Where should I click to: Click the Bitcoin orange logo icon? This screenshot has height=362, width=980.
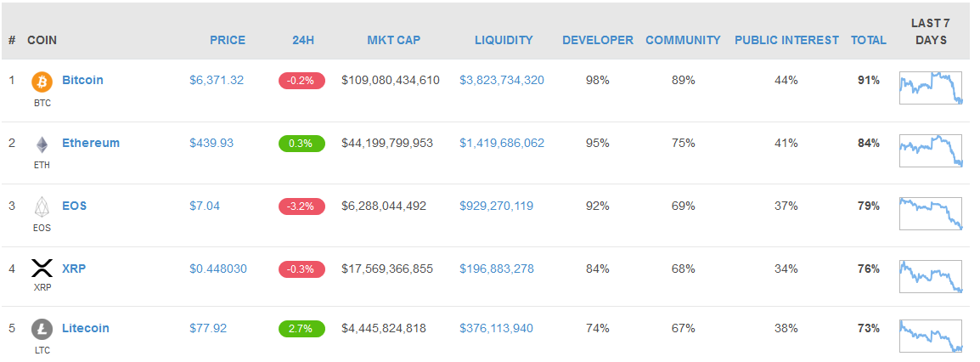(x=42, y=82)
